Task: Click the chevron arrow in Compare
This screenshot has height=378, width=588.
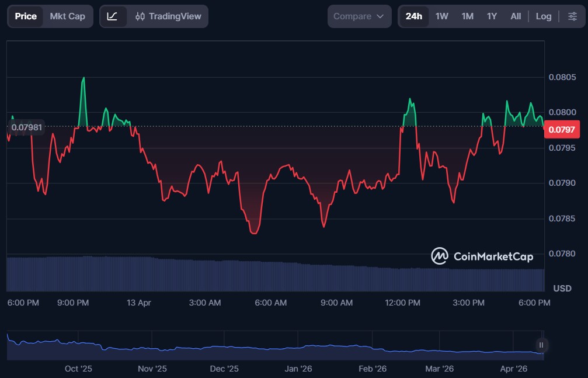Action: click(381, 16)
